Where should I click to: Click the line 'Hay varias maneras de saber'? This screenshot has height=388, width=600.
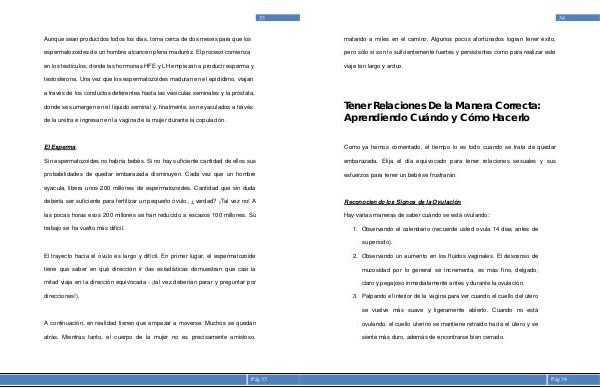click(416, 215)
